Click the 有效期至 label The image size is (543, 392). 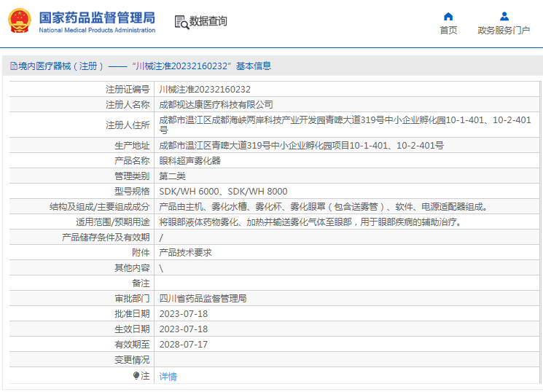tap(132, 344)
